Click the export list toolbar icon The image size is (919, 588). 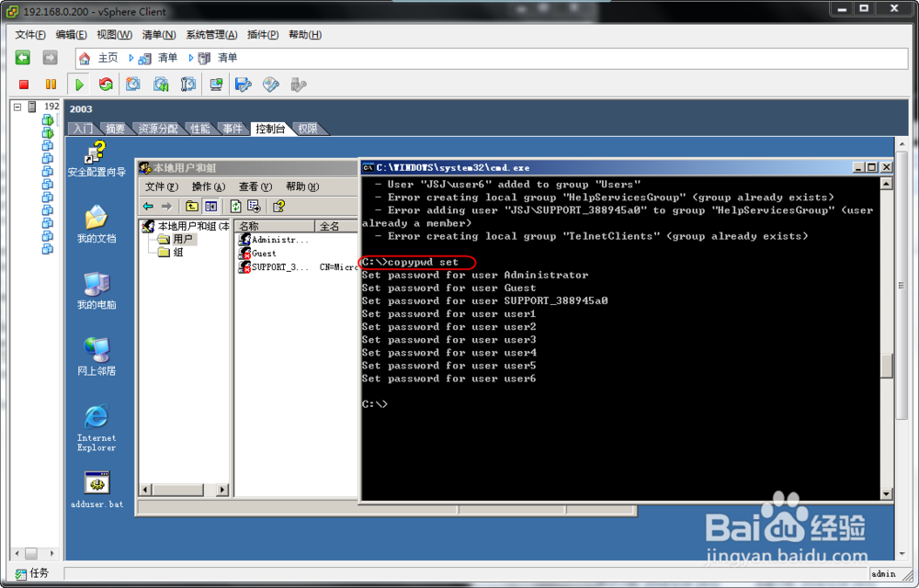pos(254,206)
